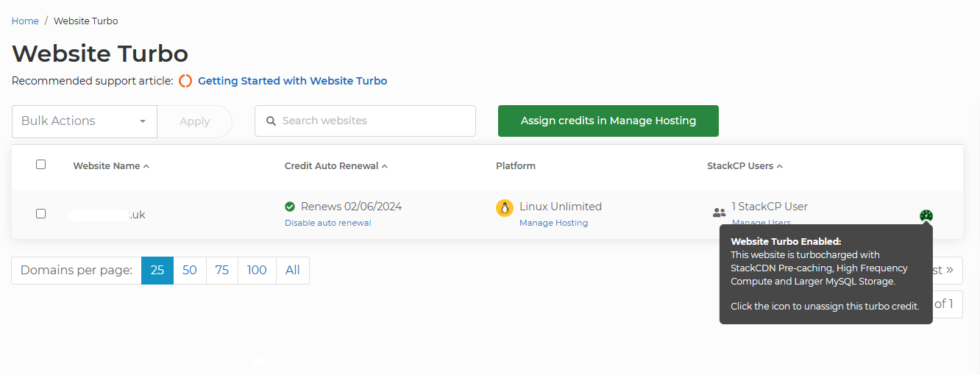Tick the checkbox for the .uk website row
The image size is (980, 375).
click(40, 213)
